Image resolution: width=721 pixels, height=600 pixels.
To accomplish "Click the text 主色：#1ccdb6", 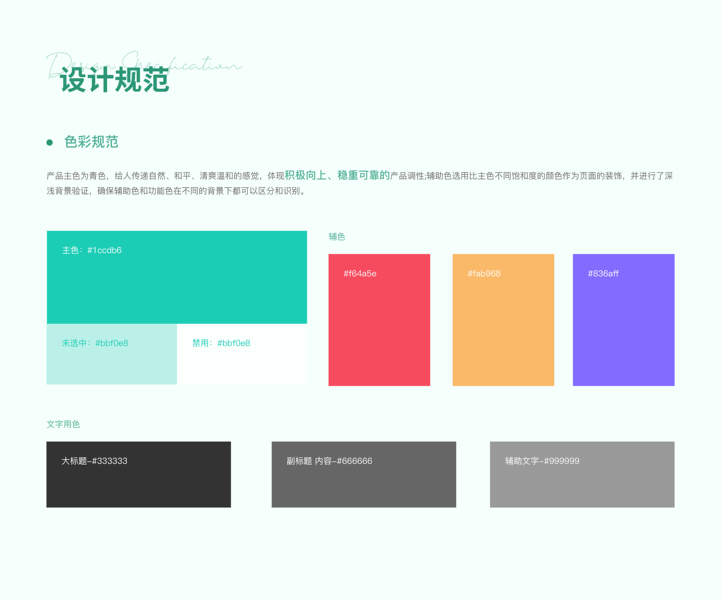I will tap(92, 250).
